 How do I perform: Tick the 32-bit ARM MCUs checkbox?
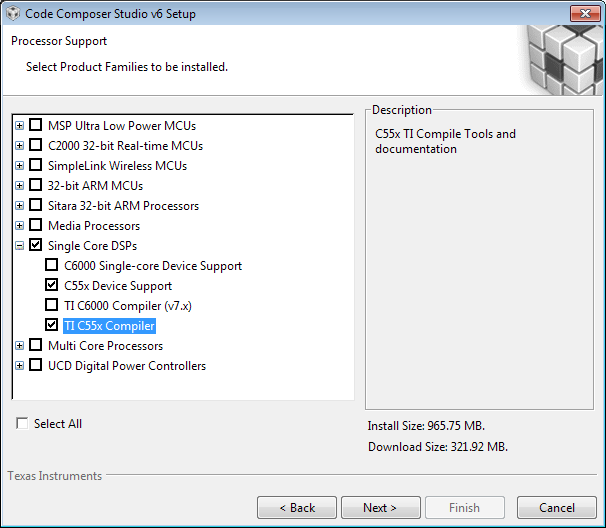pyautogui.click(x=36, y=185)
